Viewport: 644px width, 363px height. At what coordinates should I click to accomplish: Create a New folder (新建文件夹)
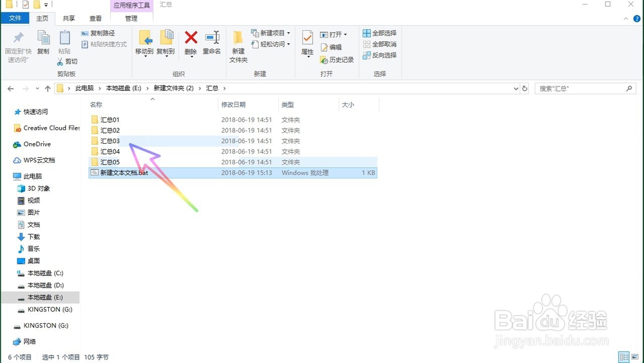pos(238,46)
